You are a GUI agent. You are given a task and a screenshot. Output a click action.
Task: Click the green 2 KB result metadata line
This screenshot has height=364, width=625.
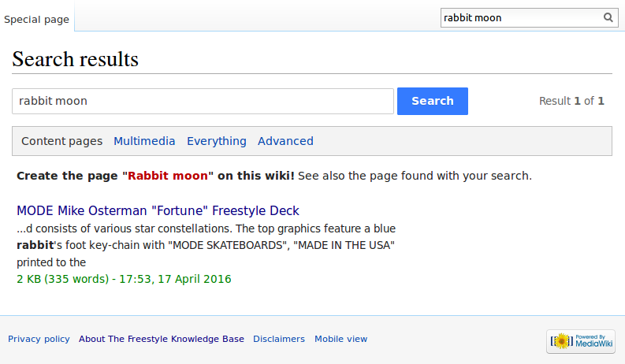pos(124,279)
